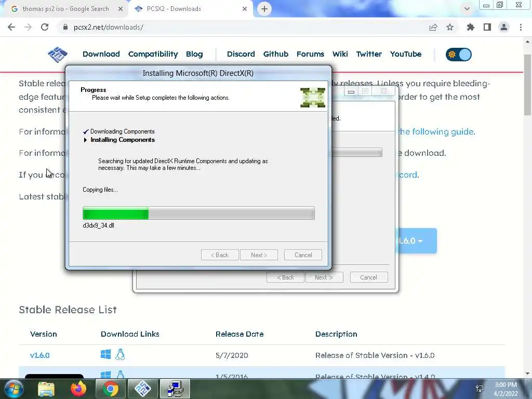Click the browser forward arrow

tap(28, 27)
